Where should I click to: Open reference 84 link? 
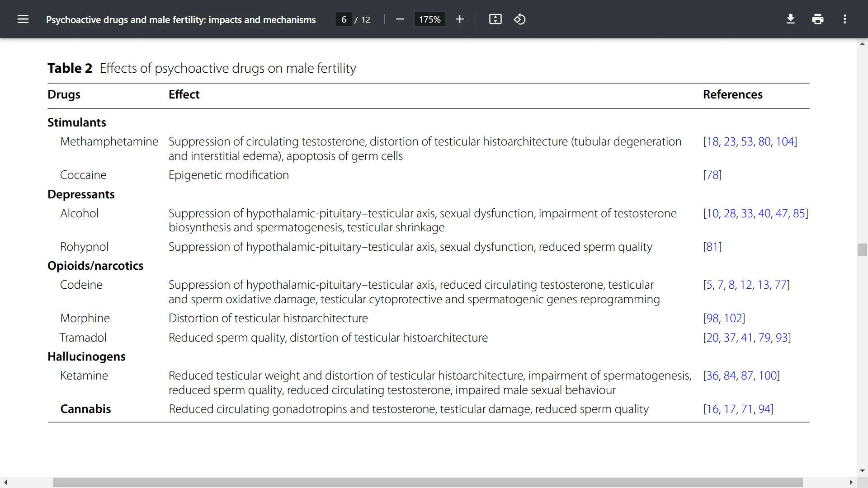tap(730, 375)
